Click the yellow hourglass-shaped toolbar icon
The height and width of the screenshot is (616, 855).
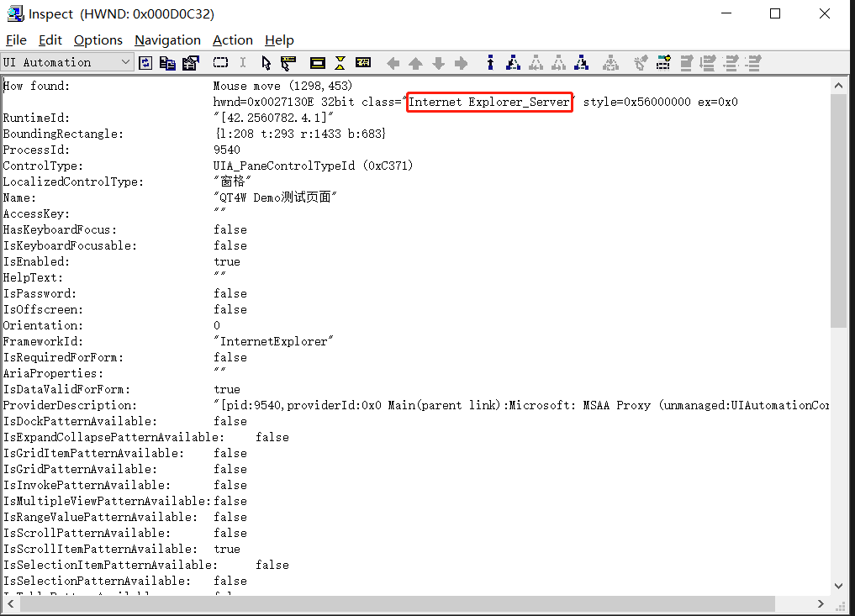(x=340, y=63)
